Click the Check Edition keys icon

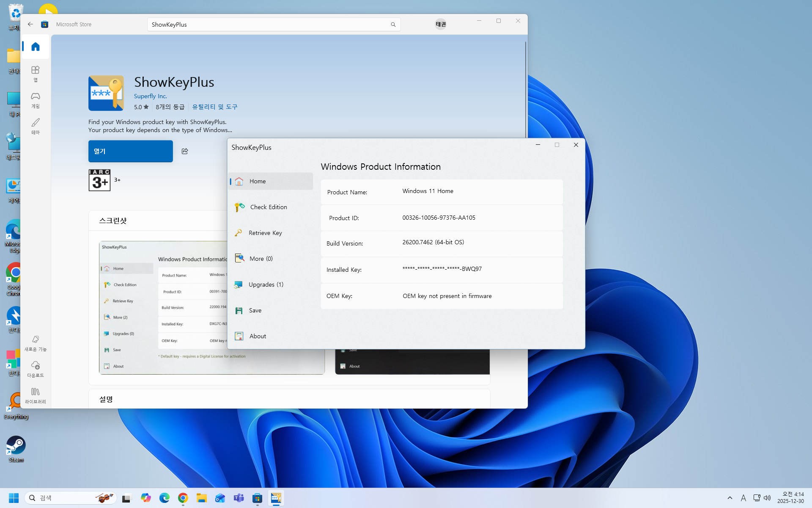[239, 207]
